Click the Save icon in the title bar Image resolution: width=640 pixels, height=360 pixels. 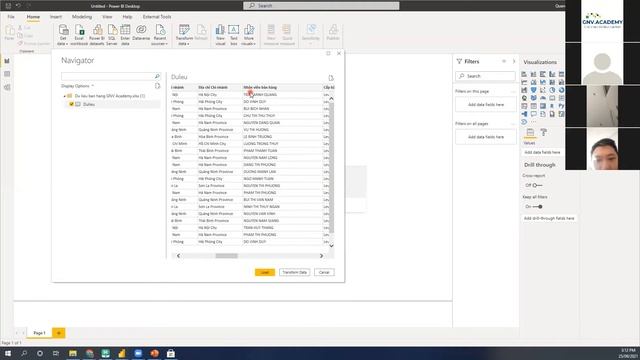coord(8,6)
